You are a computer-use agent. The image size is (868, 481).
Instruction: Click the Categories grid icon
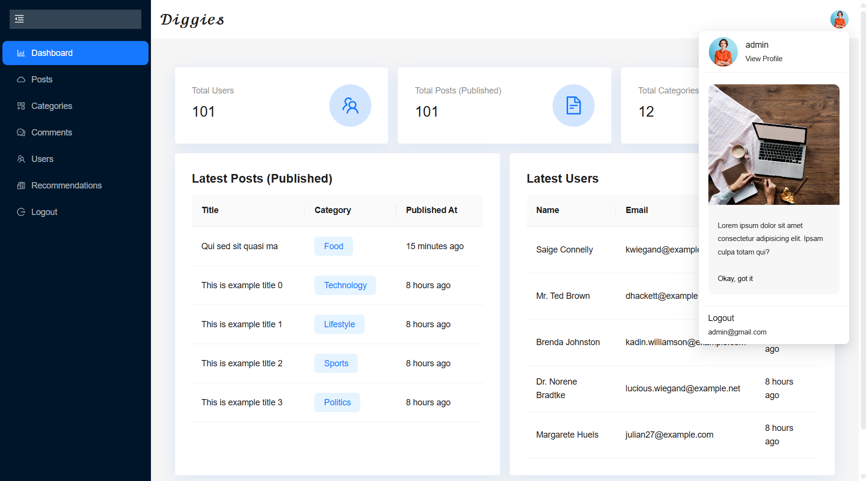tap(21, 106)
